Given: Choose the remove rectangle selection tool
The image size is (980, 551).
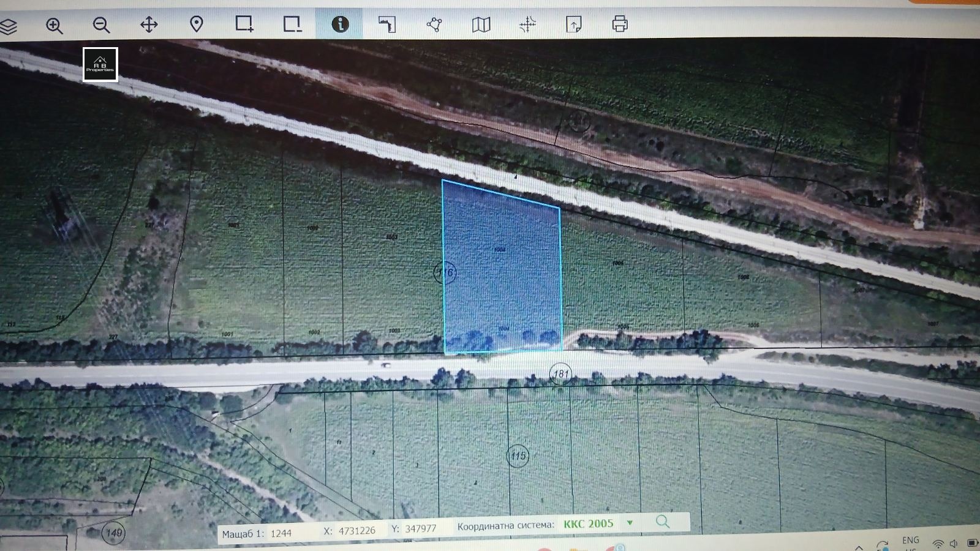Looking at the screenshot, I should pyautogui.click(x=292, y=24).
